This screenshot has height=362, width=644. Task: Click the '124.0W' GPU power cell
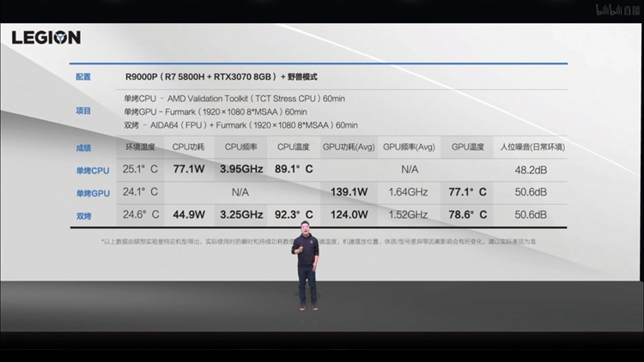point(349,214)
